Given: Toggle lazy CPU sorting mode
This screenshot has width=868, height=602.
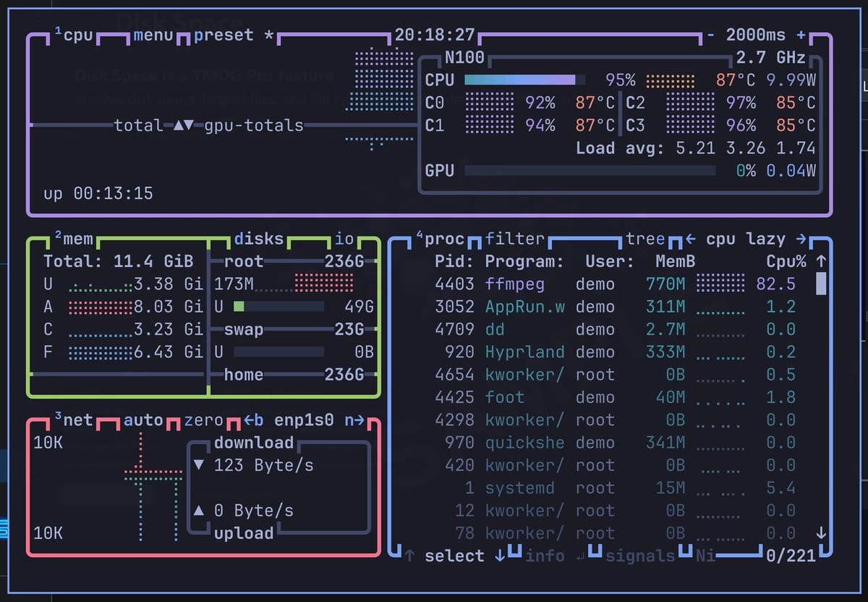Looking at the screenshot, I should point(766,239).
